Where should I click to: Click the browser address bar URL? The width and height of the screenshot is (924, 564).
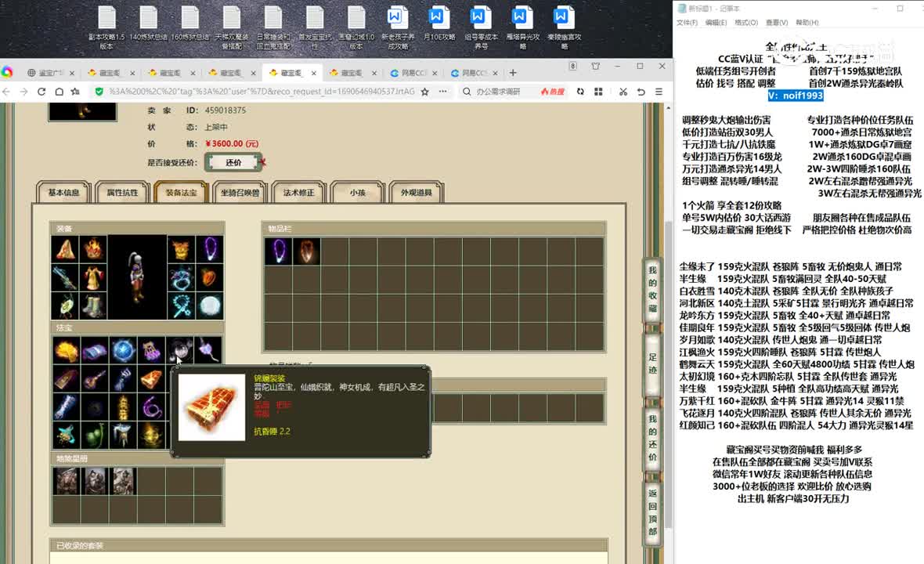click(x=262, y=92)
